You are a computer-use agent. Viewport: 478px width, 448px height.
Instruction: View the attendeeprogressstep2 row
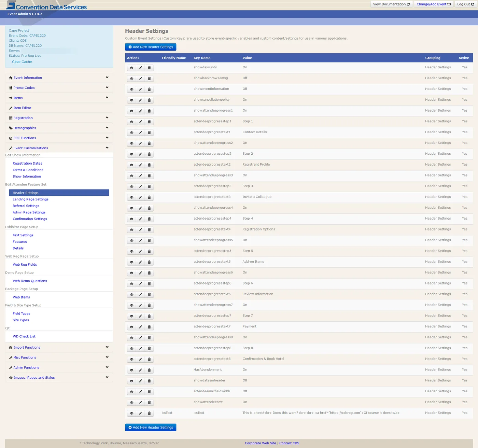tap(131, 154)
